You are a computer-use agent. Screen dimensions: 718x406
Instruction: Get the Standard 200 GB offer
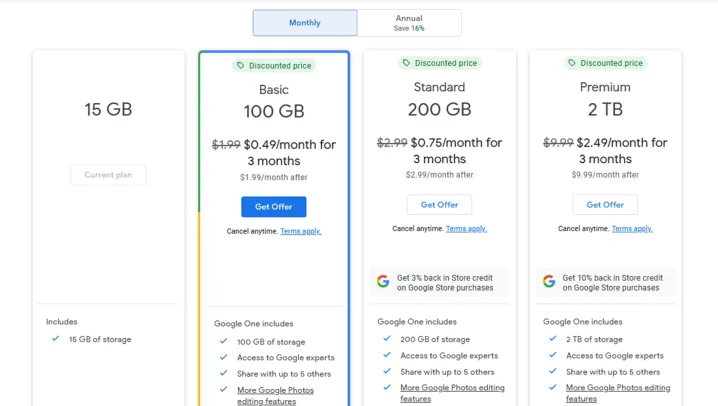pyautogui.click(x=439, y=205)
